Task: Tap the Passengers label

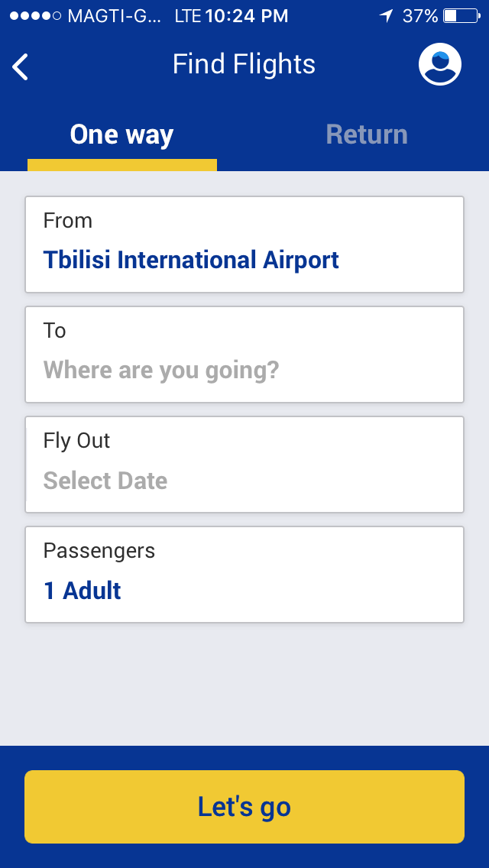Action: click(x=99, y=551)
